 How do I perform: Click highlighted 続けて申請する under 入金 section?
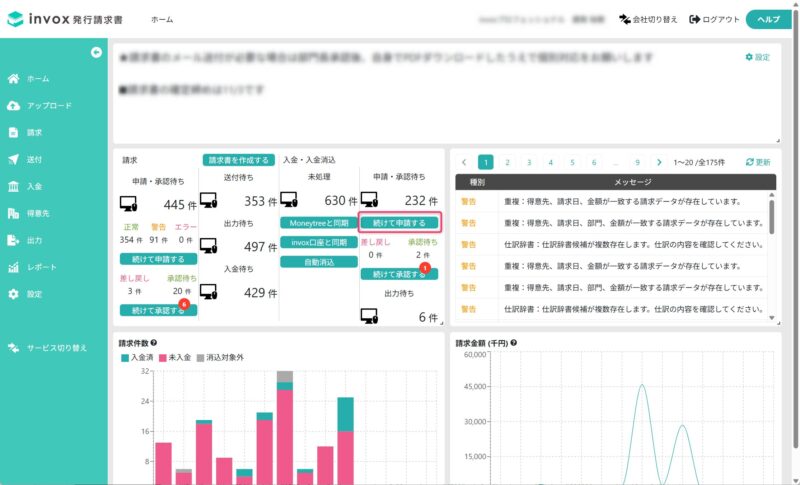click(x=399, y=223)
